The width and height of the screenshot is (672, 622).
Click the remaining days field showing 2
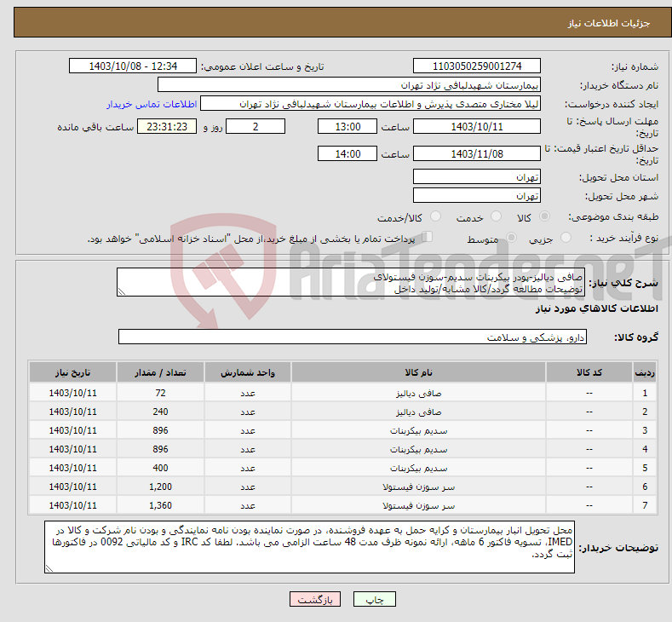[x=256, y=126]
